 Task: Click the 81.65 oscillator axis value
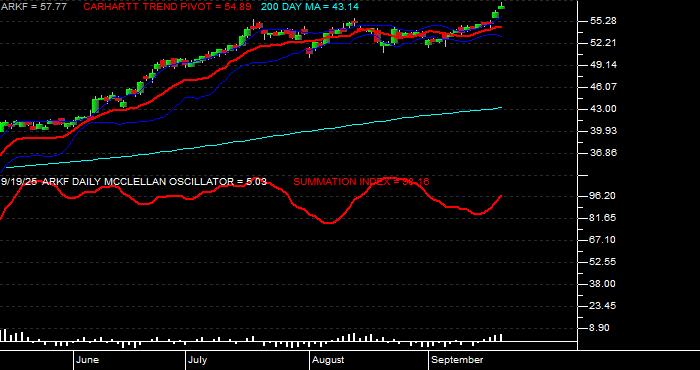point(602,218)
